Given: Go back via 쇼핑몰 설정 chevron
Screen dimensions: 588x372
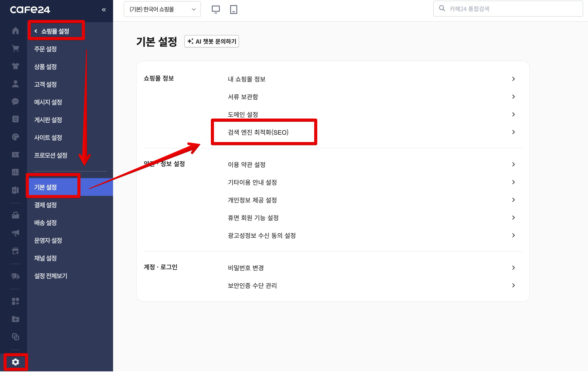Looking at the screenshot, I should tap(36, 31).
